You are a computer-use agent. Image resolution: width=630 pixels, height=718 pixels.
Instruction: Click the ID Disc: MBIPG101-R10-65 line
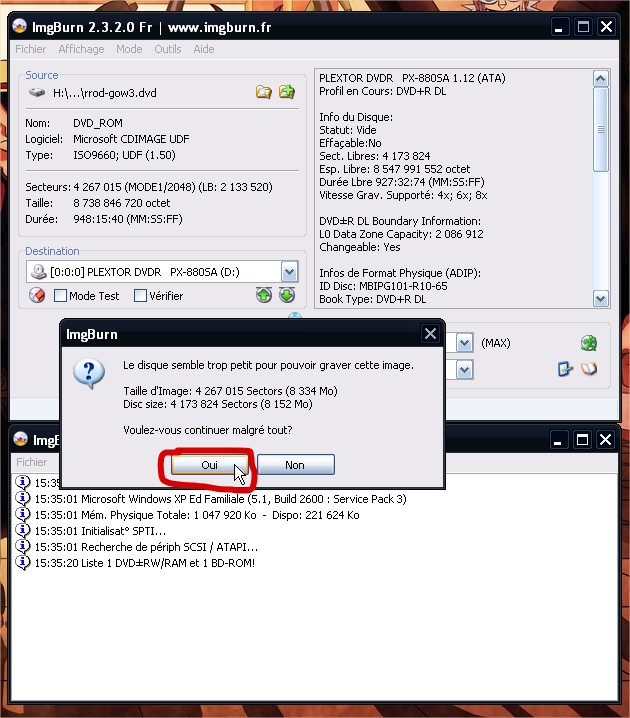click(x=383, y=286)
